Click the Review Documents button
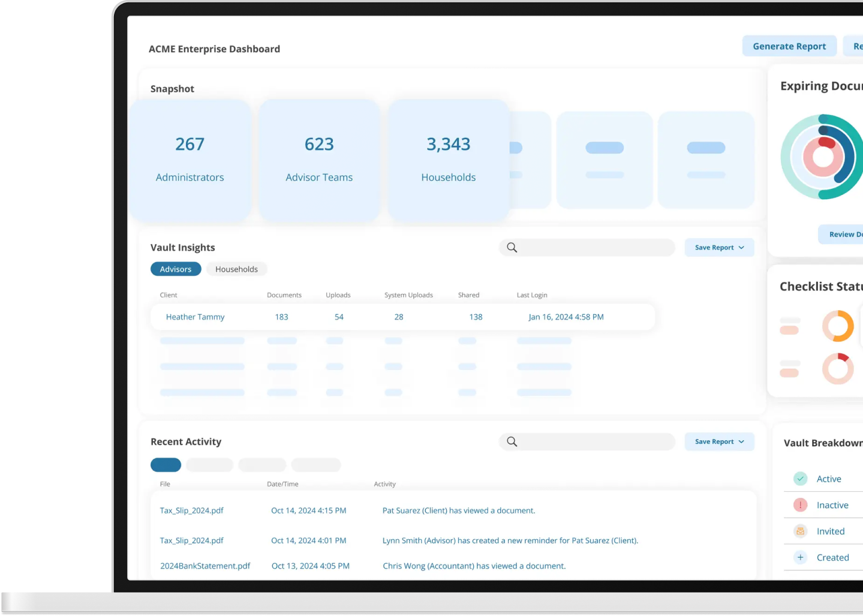Screen dimensions: 863x616 pos(844,235)
